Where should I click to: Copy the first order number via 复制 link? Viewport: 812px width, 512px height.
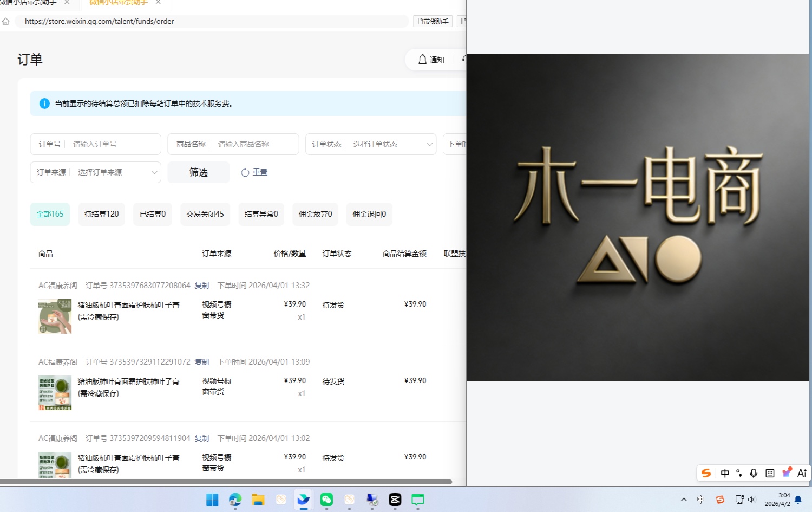coord(201,286)
